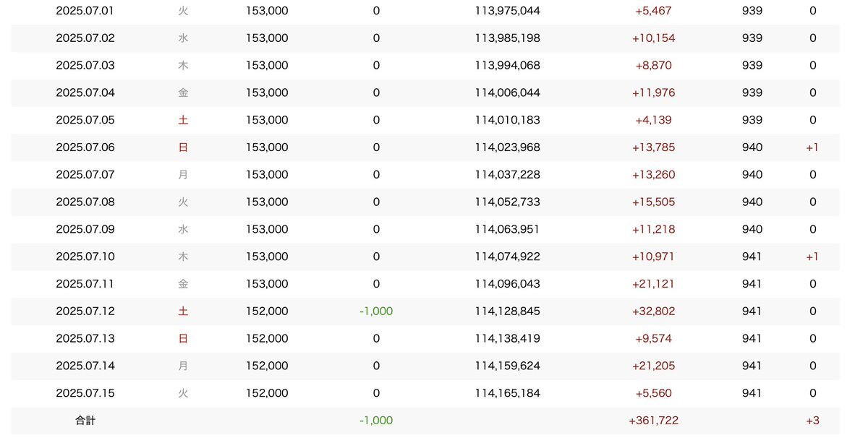
Task: Select the 114,165,184 total views cell
Action: (508, 393)
